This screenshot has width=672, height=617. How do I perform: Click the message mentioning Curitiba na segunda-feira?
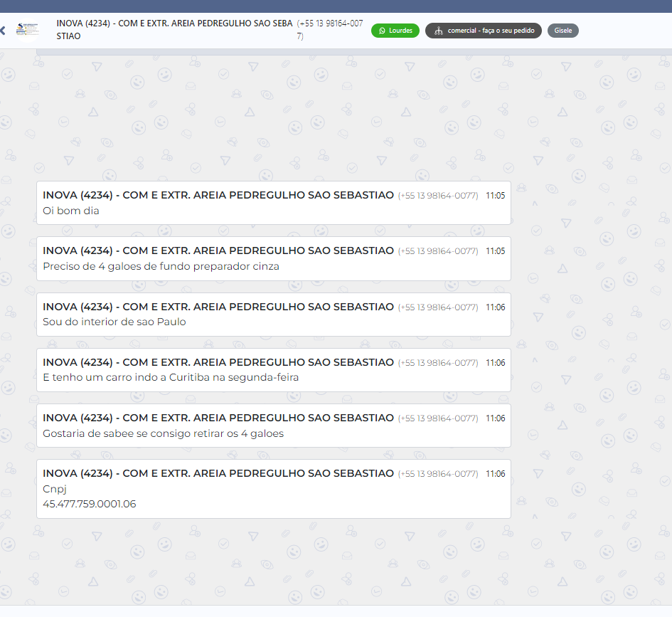(171, 377)
